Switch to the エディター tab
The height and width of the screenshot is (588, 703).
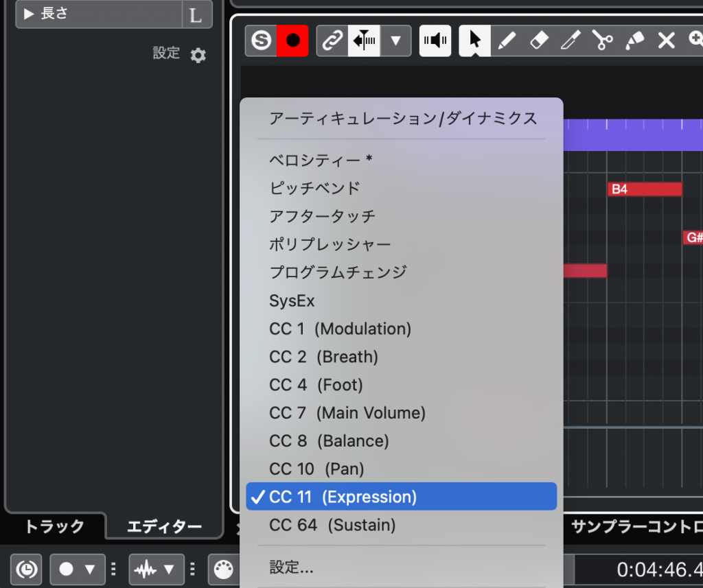tap(165, 527)
